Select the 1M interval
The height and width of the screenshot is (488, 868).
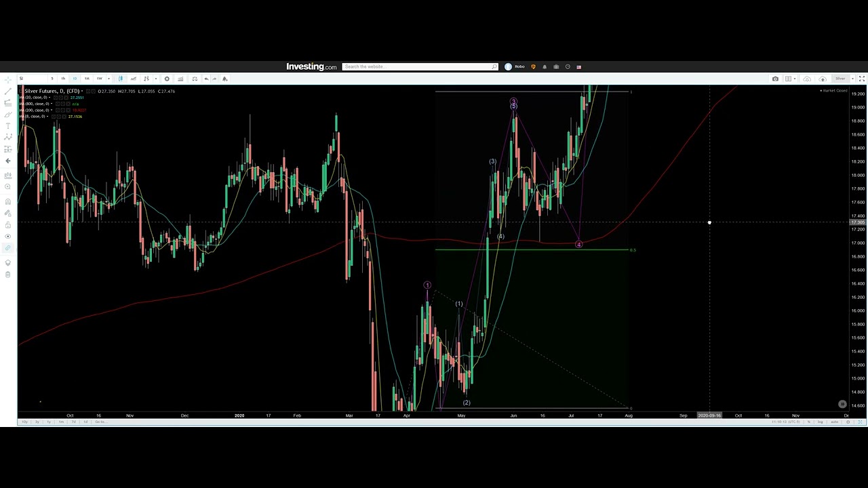(87, 79)
